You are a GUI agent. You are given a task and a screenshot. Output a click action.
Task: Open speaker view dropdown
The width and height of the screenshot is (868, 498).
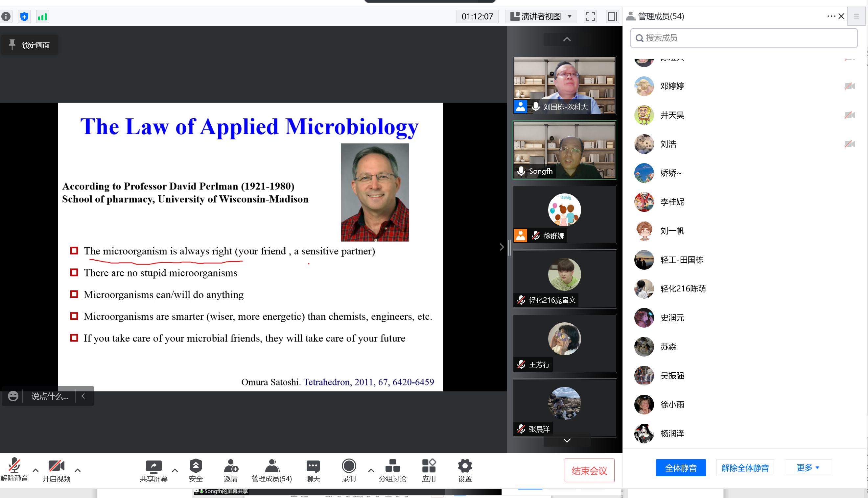click(541, 16)
